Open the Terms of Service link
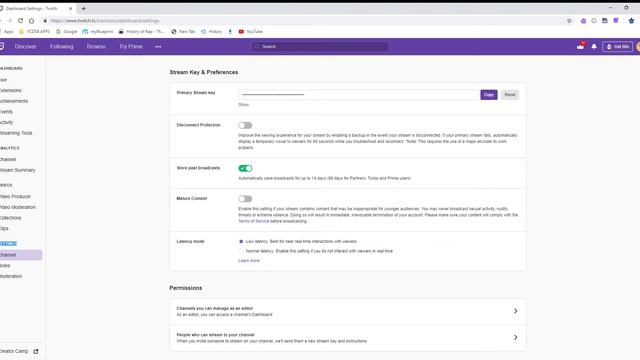640x360 pixels. (x=253, y=221)
